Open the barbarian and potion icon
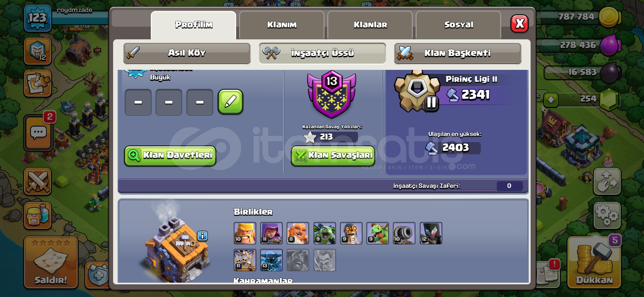The image size is (644, 297). click(38, 215)
